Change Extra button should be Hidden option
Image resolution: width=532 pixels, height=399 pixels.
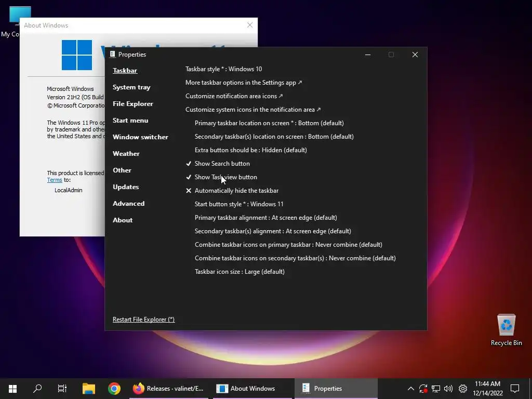point(251,150)
